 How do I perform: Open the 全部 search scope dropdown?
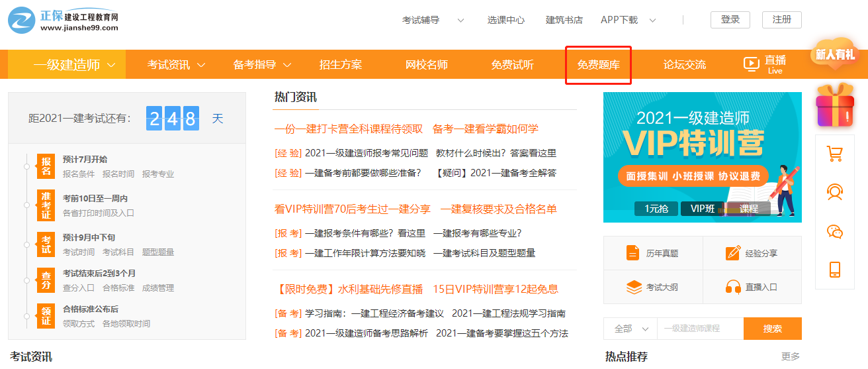click(630, 329)
